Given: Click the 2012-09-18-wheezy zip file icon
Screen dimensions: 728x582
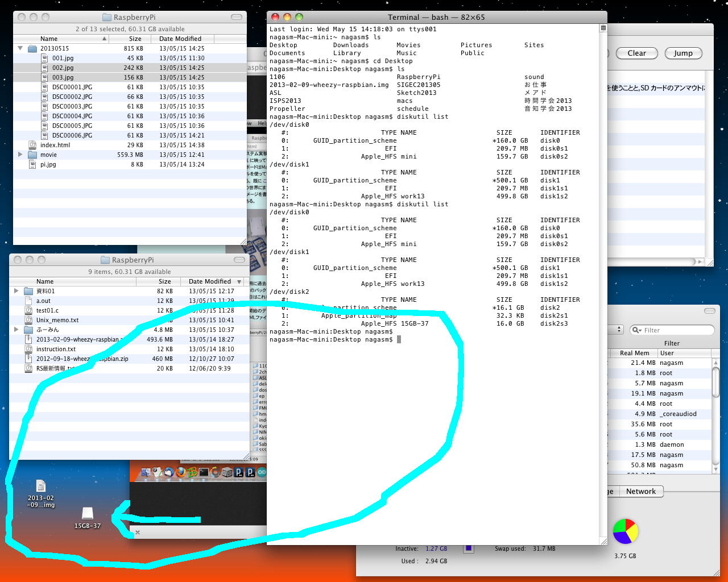Looking at the screenshot, I should 28,359.
